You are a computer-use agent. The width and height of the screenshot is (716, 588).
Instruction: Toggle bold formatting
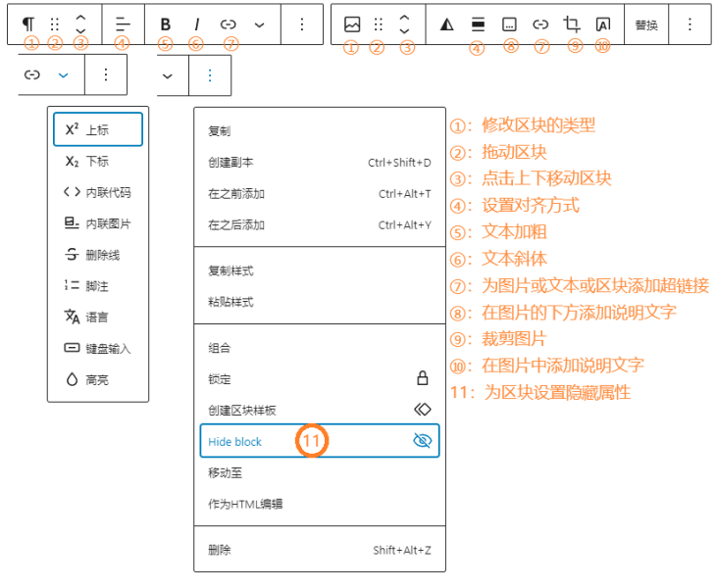166,24
